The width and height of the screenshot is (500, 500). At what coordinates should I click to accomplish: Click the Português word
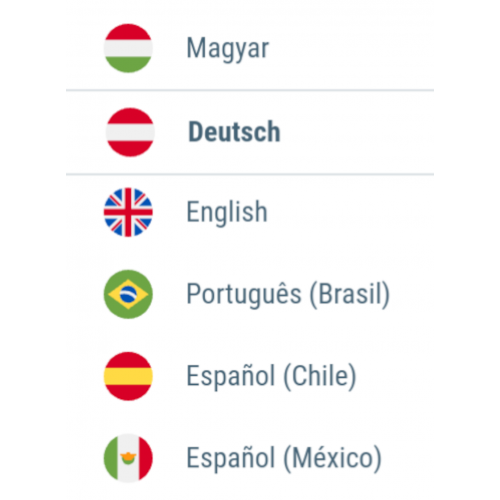[244, 294]
